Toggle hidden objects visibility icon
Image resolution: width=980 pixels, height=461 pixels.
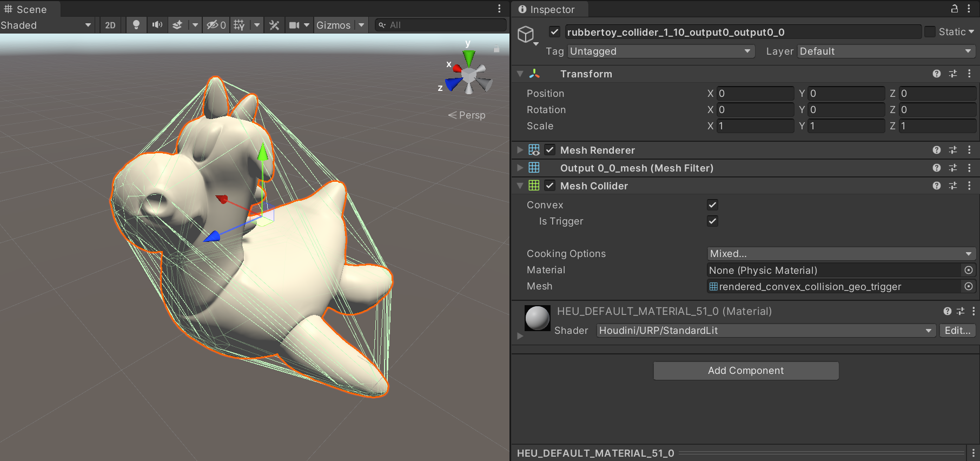tap(216, 25)
